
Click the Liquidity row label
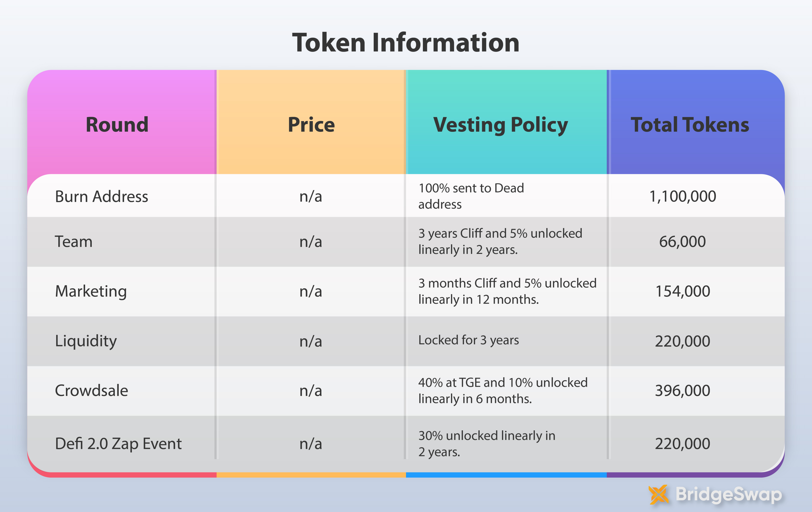point(86,341)
